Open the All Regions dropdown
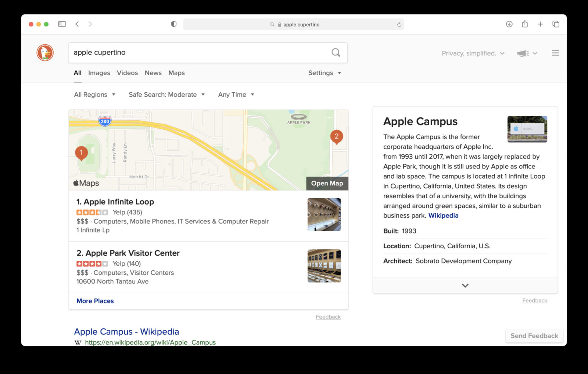Screen dimensions: 588x374 pos(94,95)
